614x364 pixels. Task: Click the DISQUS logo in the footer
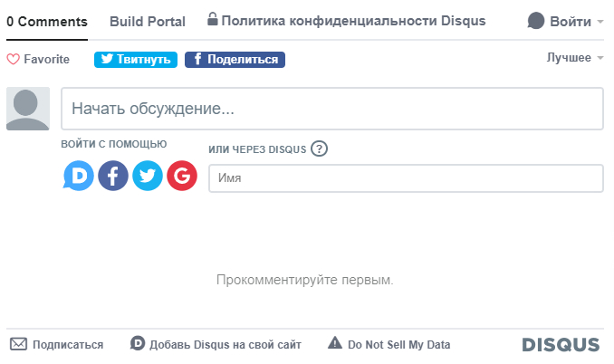561,345
